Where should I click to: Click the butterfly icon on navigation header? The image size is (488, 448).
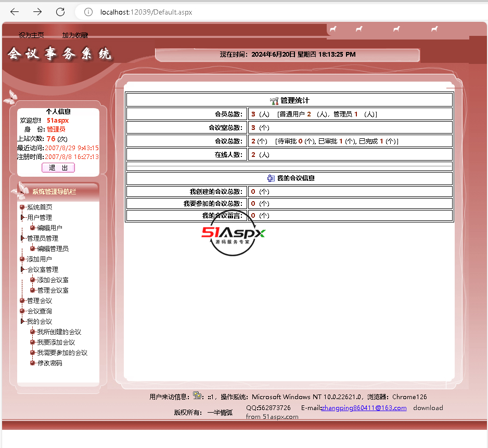(x=20, y=191)
